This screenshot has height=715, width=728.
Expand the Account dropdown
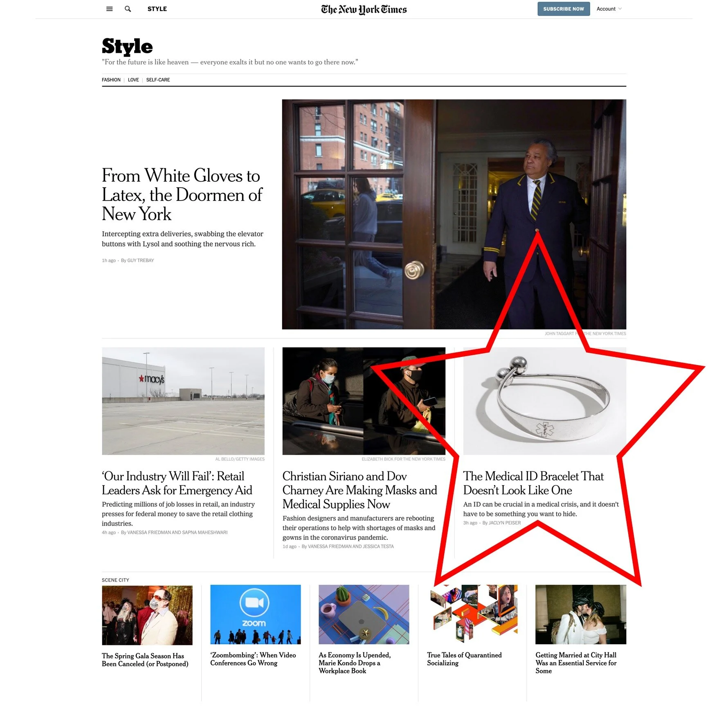click(609, 9)
